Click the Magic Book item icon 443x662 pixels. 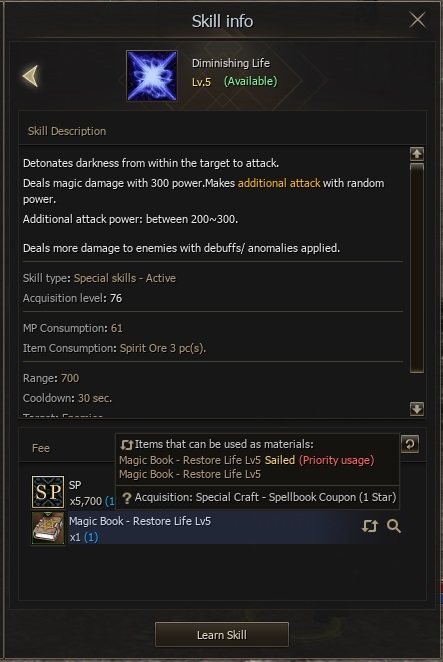click(48, 528)
